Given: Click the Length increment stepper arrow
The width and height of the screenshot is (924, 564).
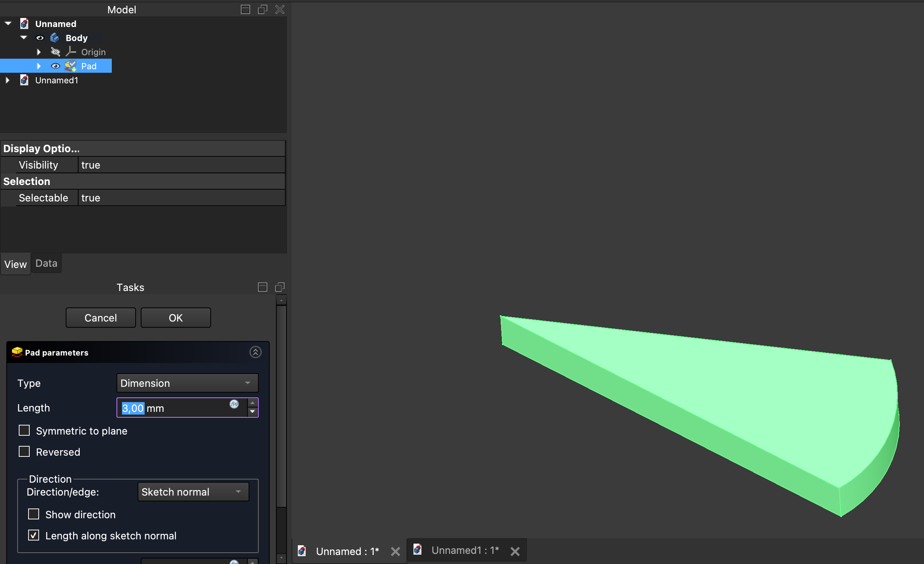Looking at the screenshot, I should (x=252, y=403).
